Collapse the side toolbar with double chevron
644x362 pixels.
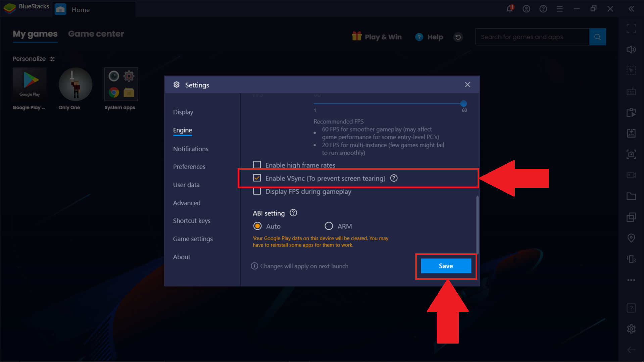pos(631,9)
